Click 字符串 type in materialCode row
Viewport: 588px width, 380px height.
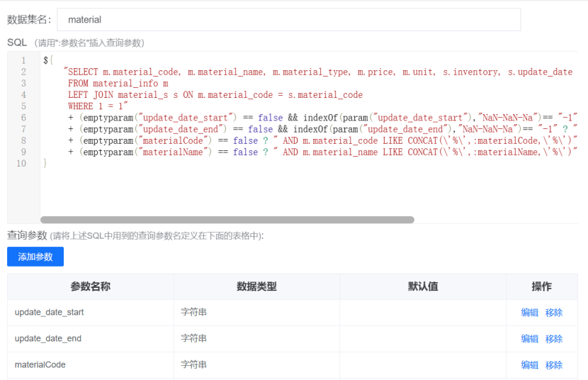click(x=193, y=364)
